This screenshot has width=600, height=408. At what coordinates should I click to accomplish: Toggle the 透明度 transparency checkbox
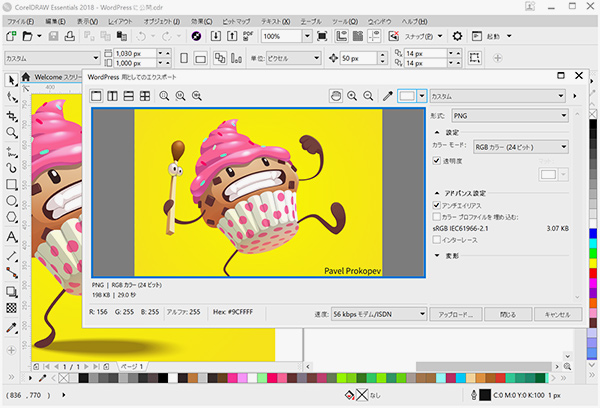(437, 161)
